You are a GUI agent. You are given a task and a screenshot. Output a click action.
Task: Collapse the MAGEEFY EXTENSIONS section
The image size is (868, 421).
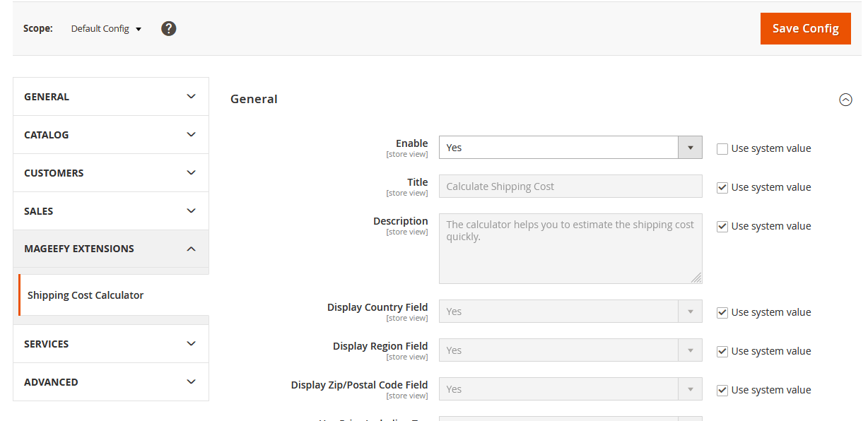tap(111, 249)
